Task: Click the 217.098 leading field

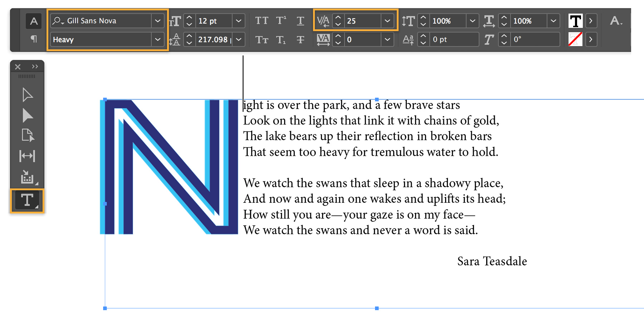Action: (x=214, y=39)
